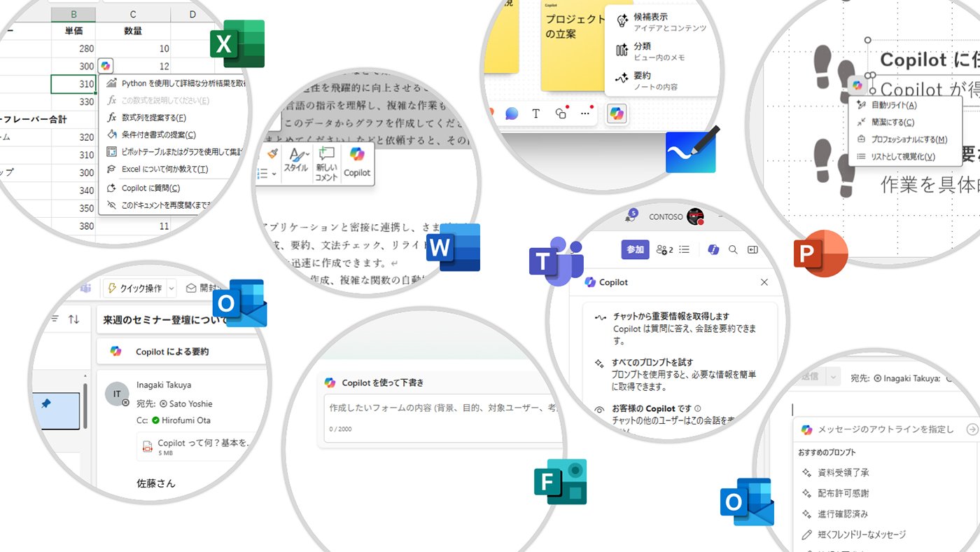
Task: Select the shapes tool in Whiteboard toolbar
Action: pyautogui.click(x=560, y=113)
